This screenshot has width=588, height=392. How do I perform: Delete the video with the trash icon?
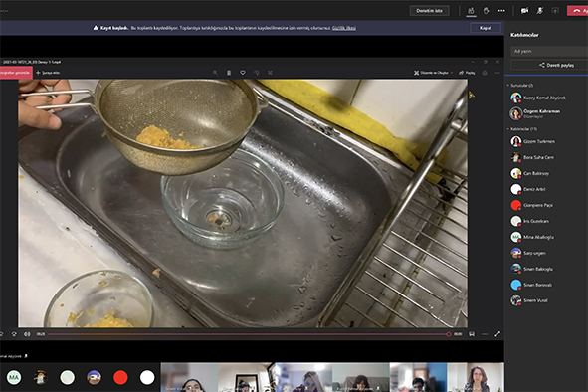[229, 73]
